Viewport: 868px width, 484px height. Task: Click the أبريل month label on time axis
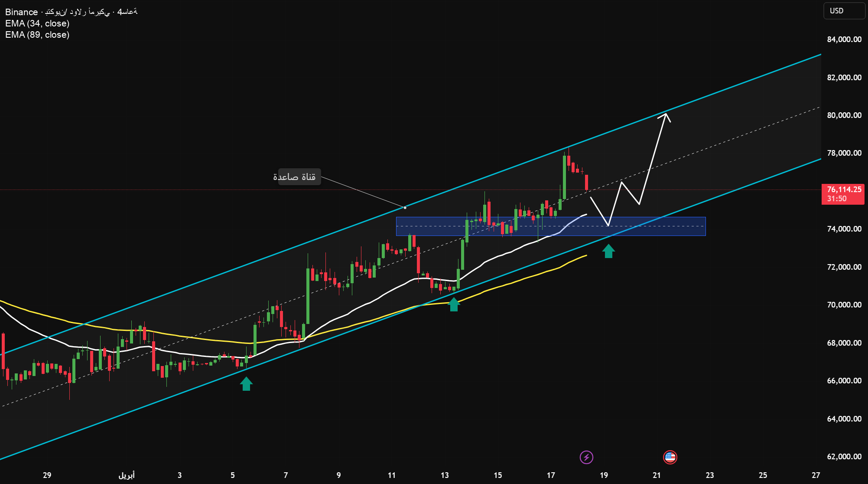pos(127,475)
